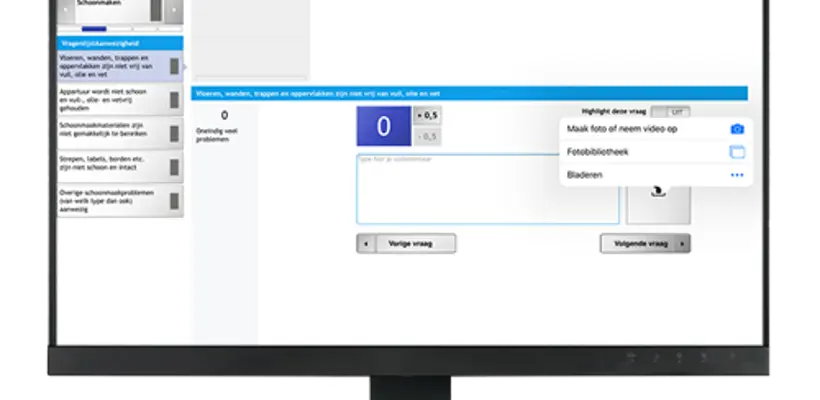Viewport: 820px width, 400px height.
Task: Toggle the 'Highlight deze vraag' switch
Action: pyautogui.click(x=670, y=112)
